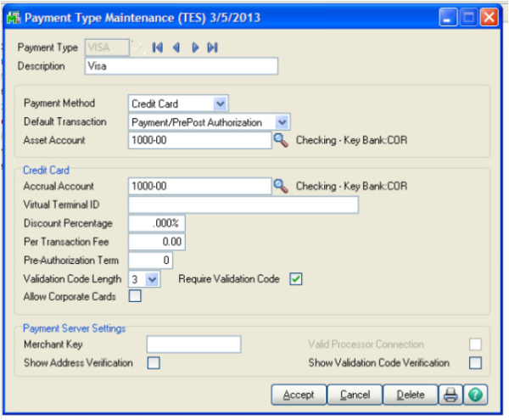This screenshot has height=420, width=509.
Task: Uncheck Require Validation Code checkbox
Action: pos(296,278)
